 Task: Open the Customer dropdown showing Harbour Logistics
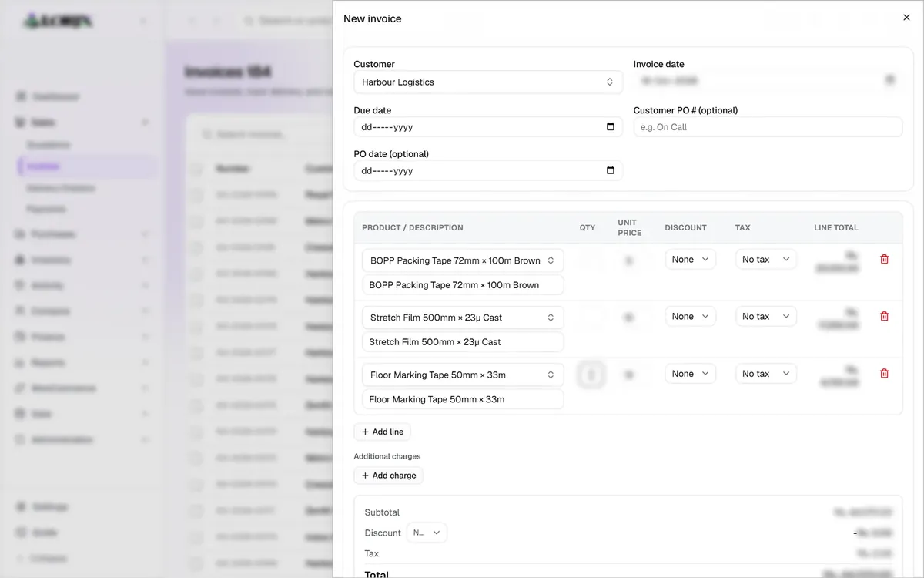(x=488, y=82)
